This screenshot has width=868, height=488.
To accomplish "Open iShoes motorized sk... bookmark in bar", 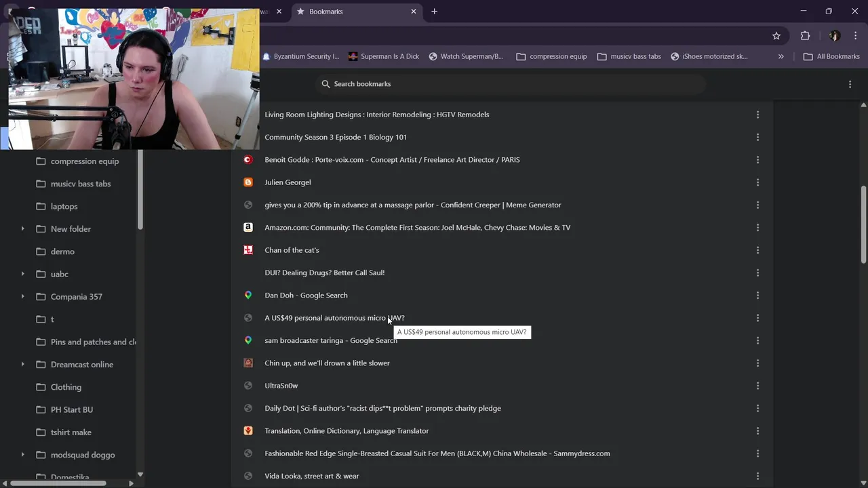I will (709, 56).
